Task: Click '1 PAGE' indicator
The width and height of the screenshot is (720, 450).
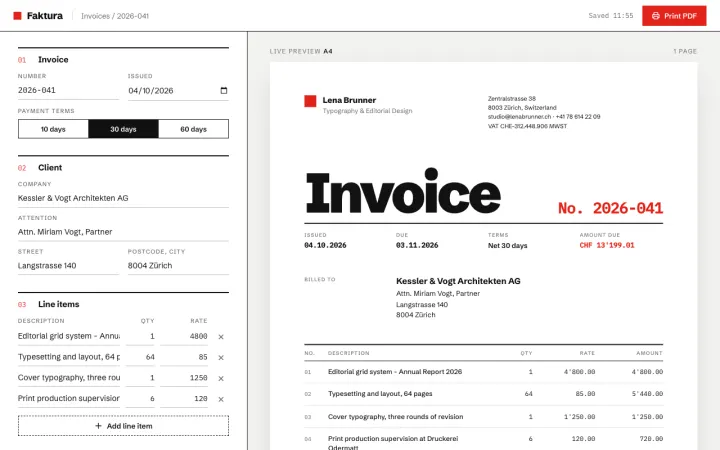Action: coord(685,51)
